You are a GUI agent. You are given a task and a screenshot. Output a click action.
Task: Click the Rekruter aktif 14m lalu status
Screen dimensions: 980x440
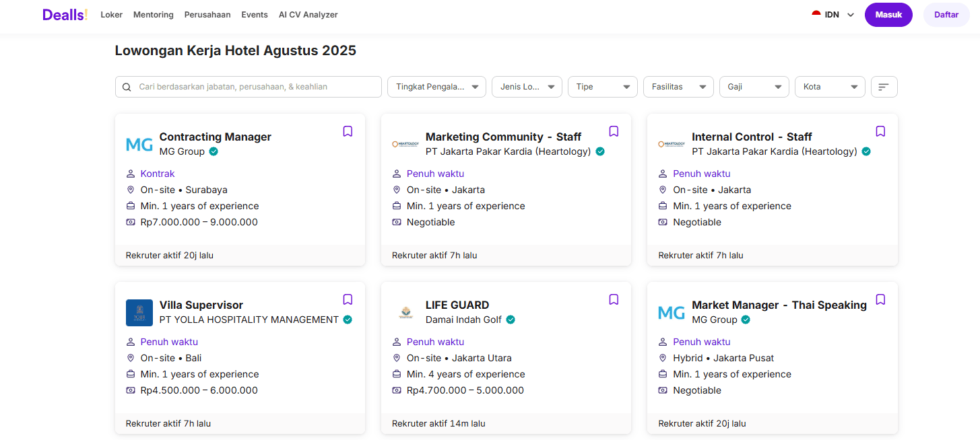tap(438, 424)
